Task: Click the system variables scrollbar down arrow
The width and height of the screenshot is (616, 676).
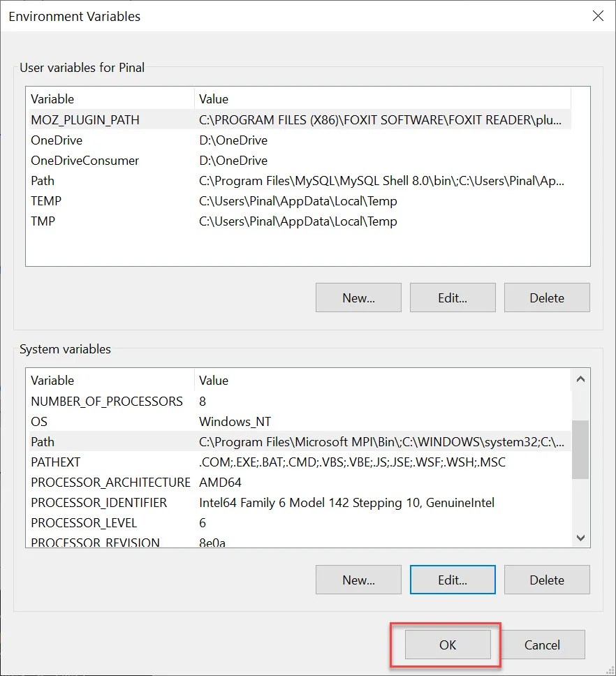Action: click(580, 538)
